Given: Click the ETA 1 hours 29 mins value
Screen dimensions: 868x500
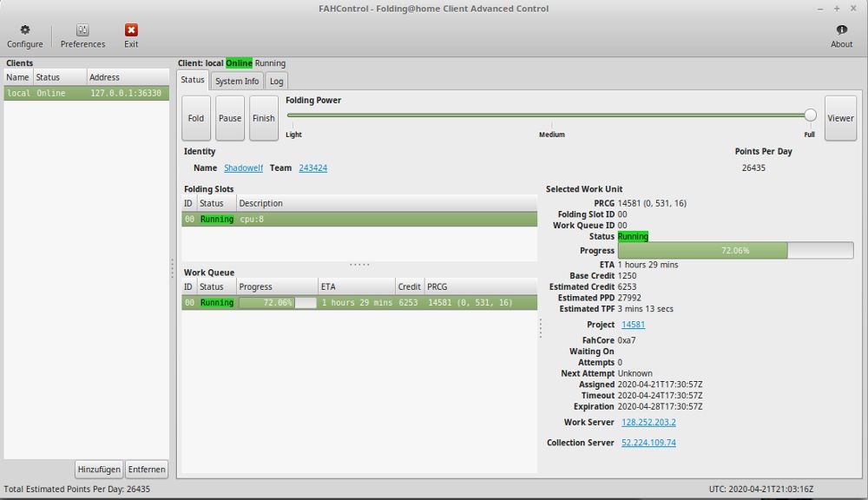Looking at the screenshot, I should coord(648,265).
